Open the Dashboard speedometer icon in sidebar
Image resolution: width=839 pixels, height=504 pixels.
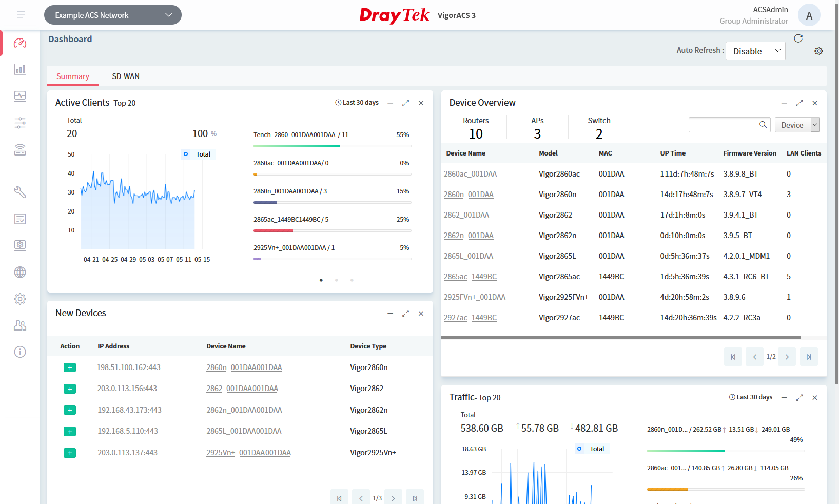click(x=19, y=43)
